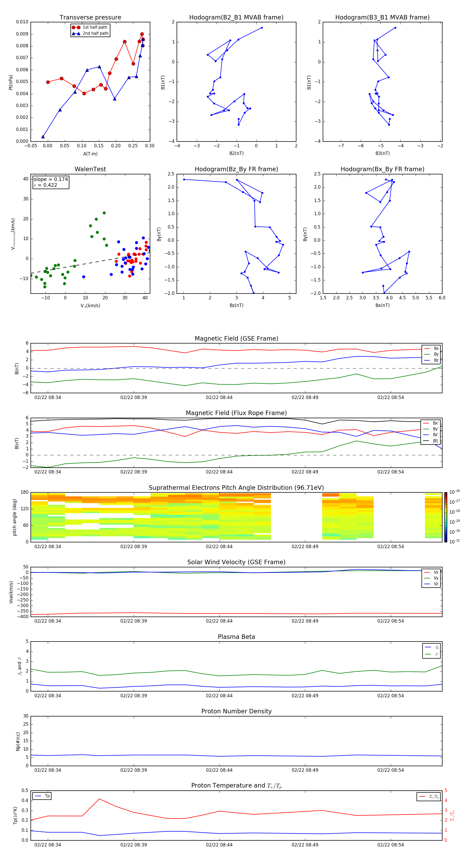Click the '|B|' legend entry in Flux Rope plot

point(431,441)
